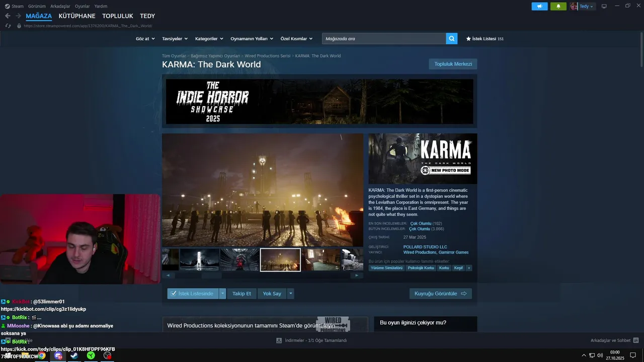The width and height of the screenshot is (644, 362).
Task: Open the Tavsiyeler dropdown menu
Action: pos(175,39)
